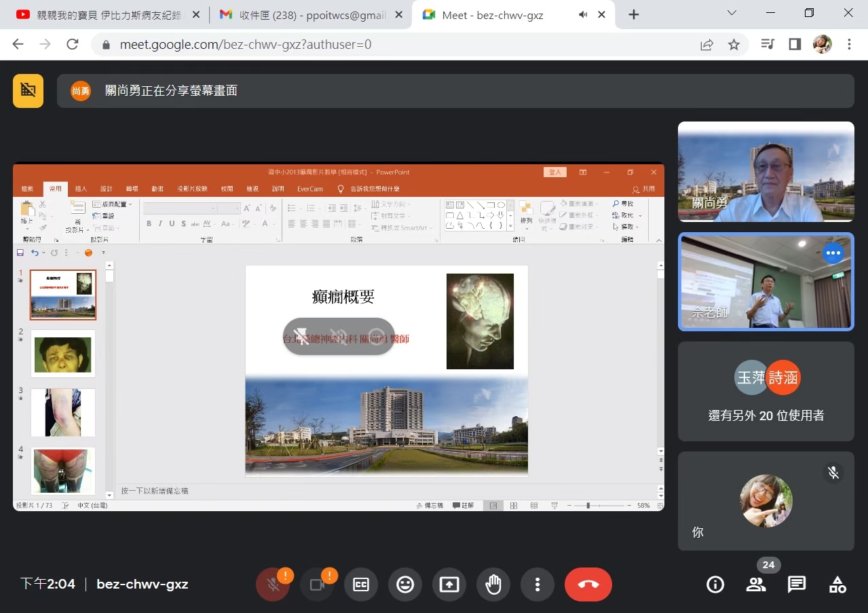Click 登入 button in shared PowerPoint title bar
The height and width of the screenshot is (613, 868).
(x=555, y=172)
